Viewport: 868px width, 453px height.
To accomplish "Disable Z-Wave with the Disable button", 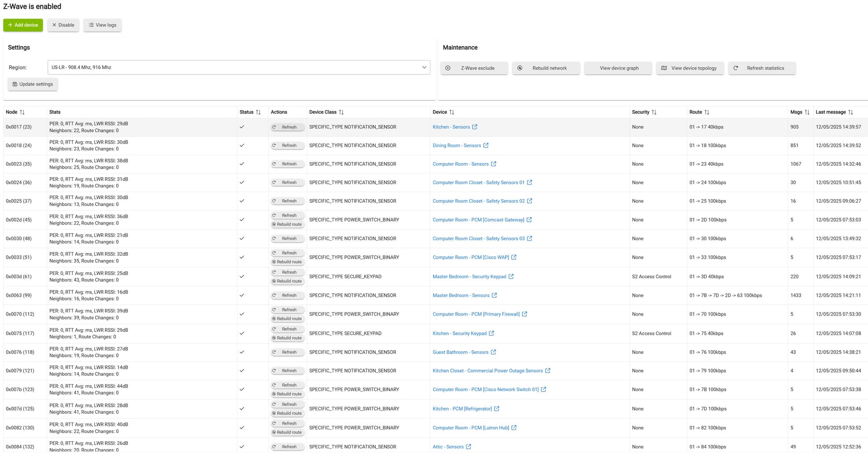I will (x=63, y=25).
